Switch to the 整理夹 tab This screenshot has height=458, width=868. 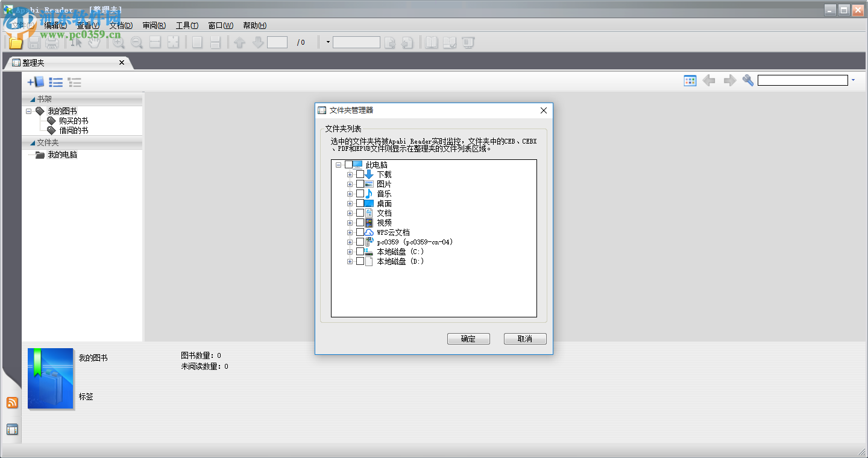(x=33, y=62)
